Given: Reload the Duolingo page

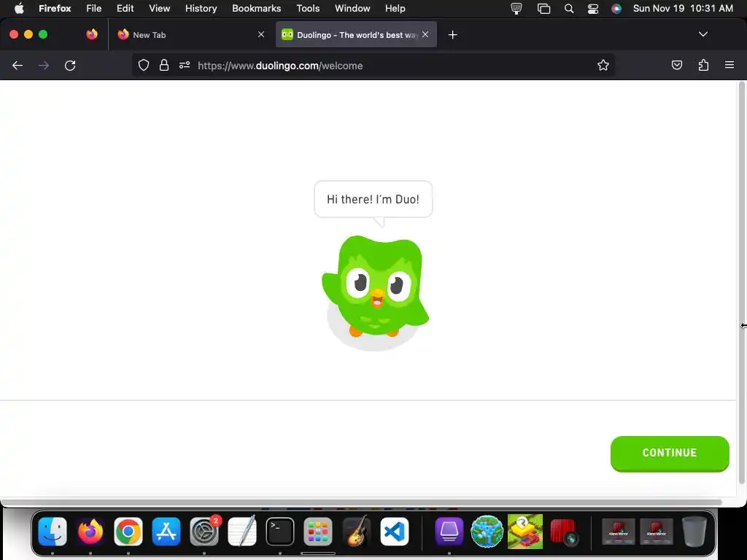Looking at the screenshot, I should pos(70,65).
